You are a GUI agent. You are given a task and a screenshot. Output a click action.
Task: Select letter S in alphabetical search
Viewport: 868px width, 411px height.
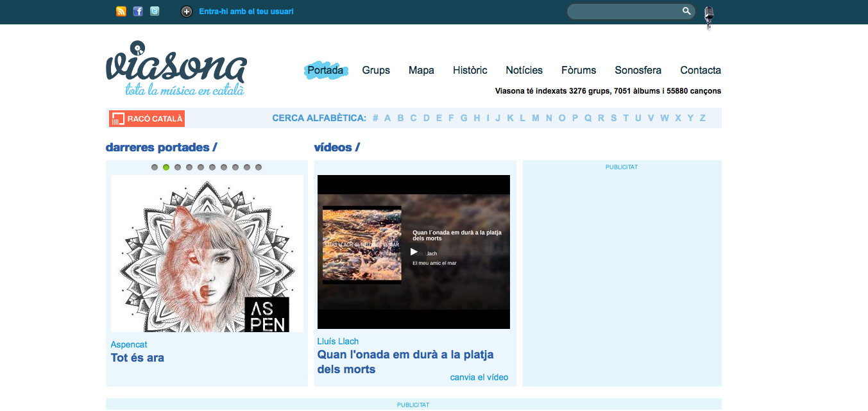pos(614,118)
